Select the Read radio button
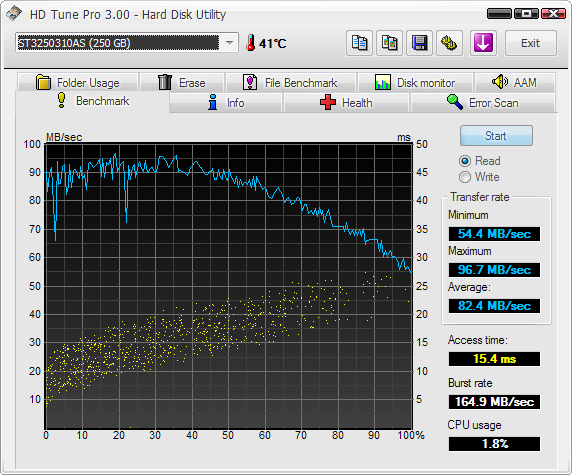Image resolution: width=572 pixels, height=475 pixels. [464, 161]
